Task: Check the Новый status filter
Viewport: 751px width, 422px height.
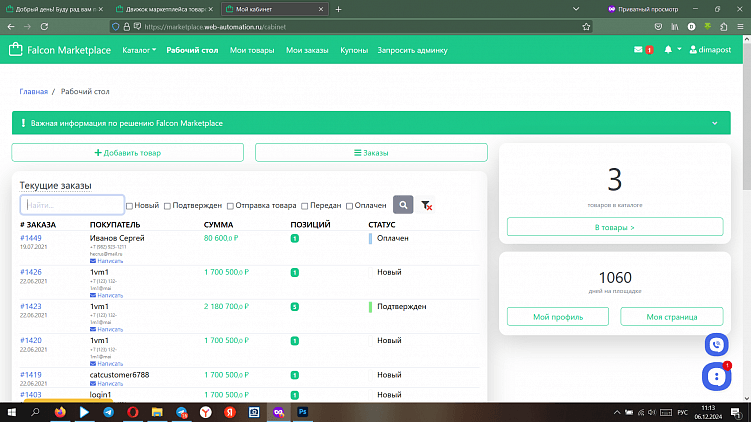Action: (x=129, y=206)
